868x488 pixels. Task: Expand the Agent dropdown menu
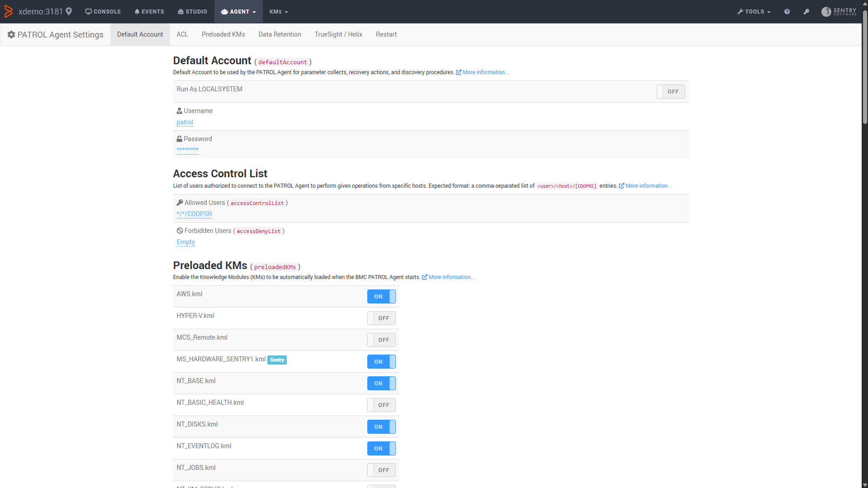coord(238,12)
